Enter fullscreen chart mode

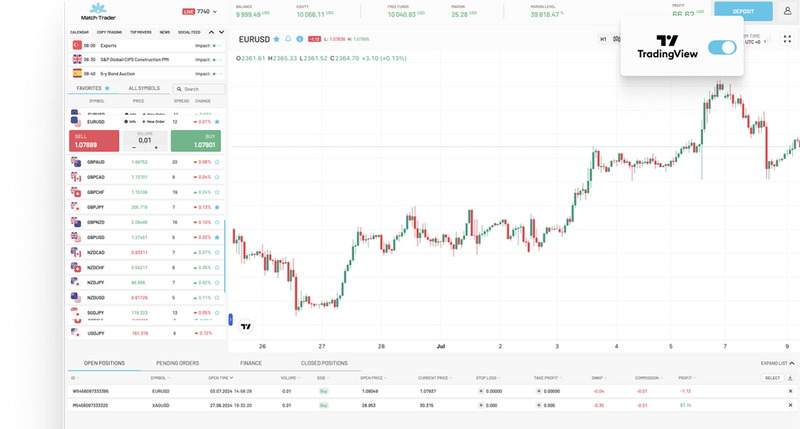(x=787, y=39)
